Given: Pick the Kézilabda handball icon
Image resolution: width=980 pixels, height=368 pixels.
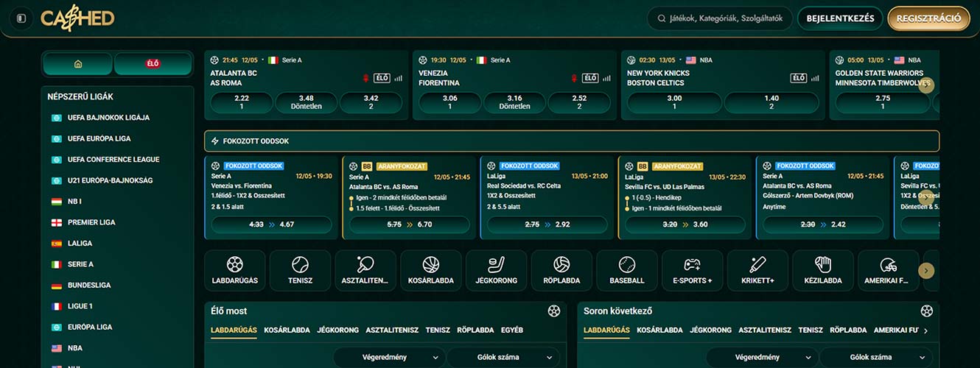Looking at the screenshot, I should [x=823, y=271].
